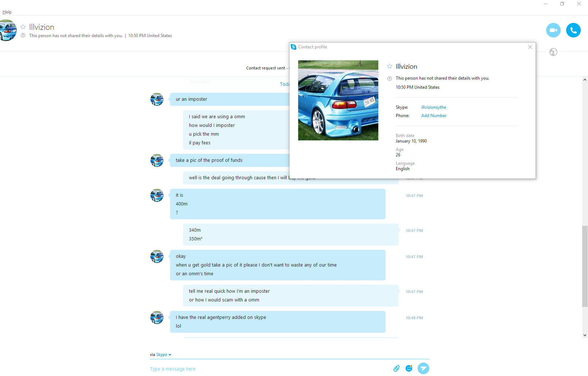Attach a file with the paperclip icon
The height and width of the screenshot is (376, 588).
click(x=396, y=368)
